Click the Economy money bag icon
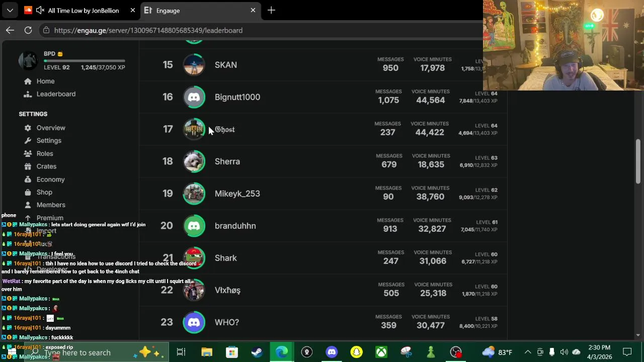The height and width of the screenshot is (362, 644). pos(28,179)
